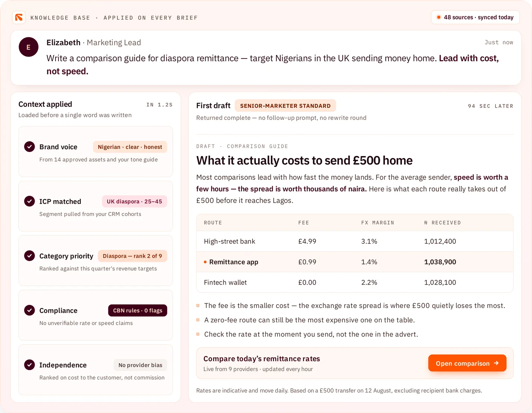Viewport: 532px width, 413px height.
Task: Select the Fintech wallet row label
Action: [x=225, y=283]
